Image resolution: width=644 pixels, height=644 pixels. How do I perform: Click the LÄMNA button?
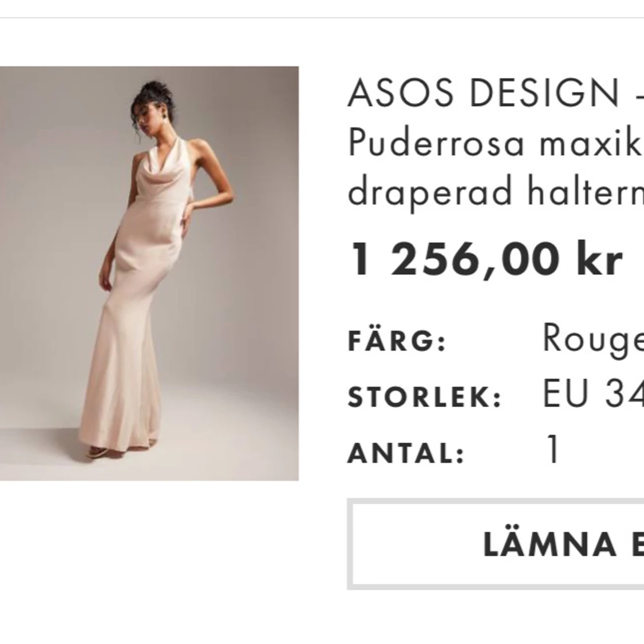coord(496,544)
